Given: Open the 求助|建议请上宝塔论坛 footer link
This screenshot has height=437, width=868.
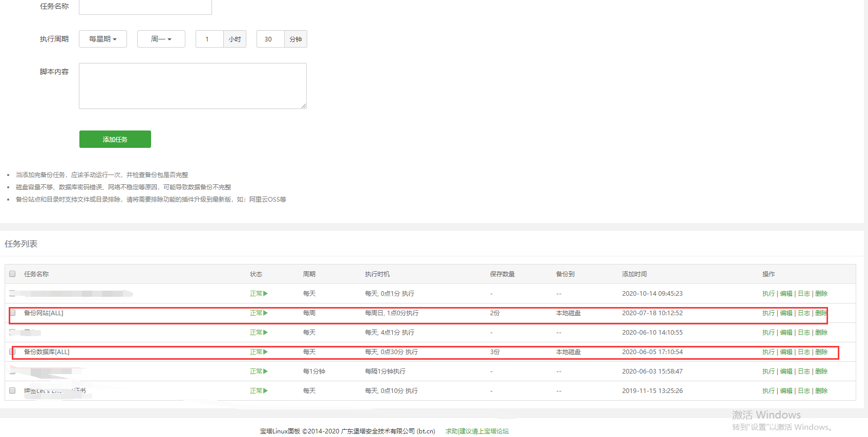Looking at the screenshot, I should click(477, 431).
